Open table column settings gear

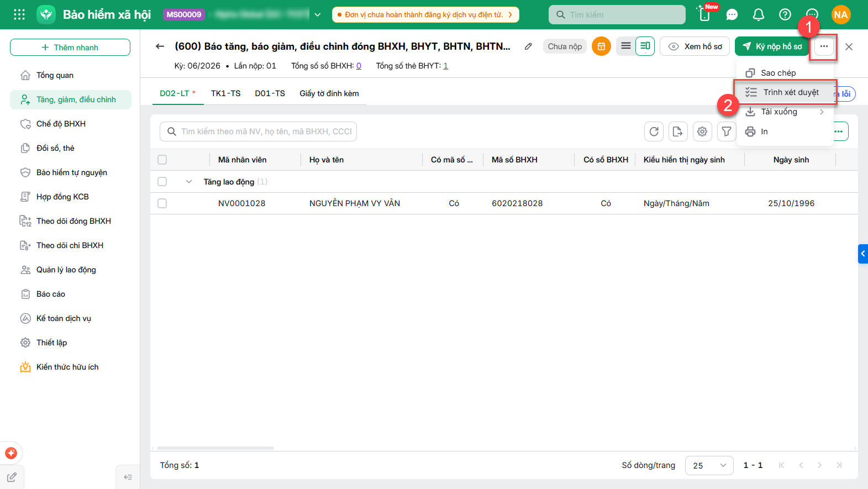702,132
